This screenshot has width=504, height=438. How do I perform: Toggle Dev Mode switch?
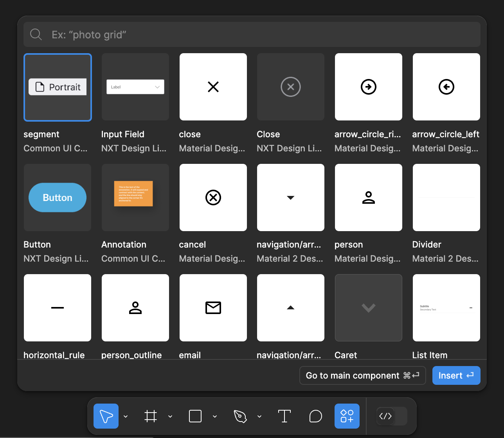coord(392,416)
